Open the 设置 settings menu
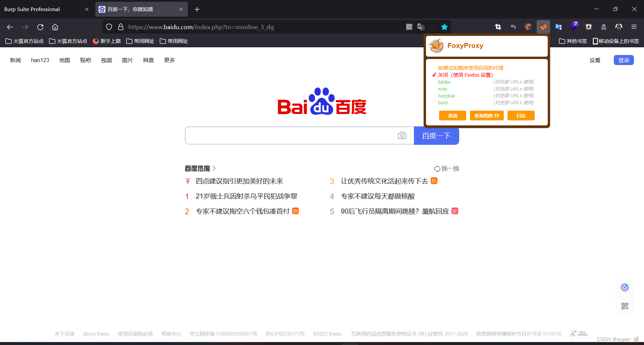The height and width of the screenshot is (345, 644). click(595, 60)
